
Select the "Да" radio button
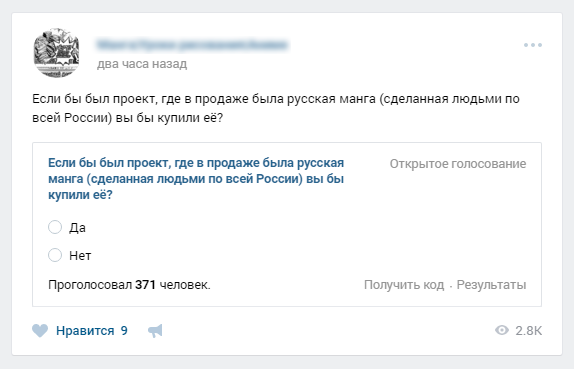[55, 227]
